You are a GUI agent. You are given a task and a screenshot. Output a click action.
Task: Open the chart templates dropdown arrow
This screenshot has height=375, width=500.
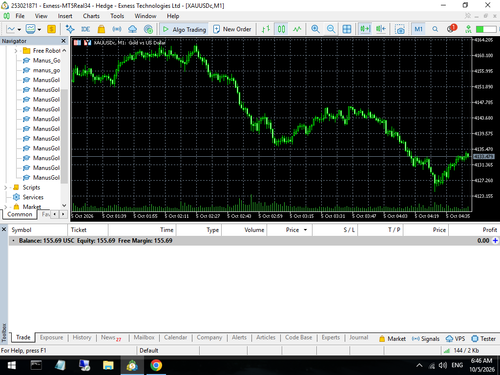point(39,30)
